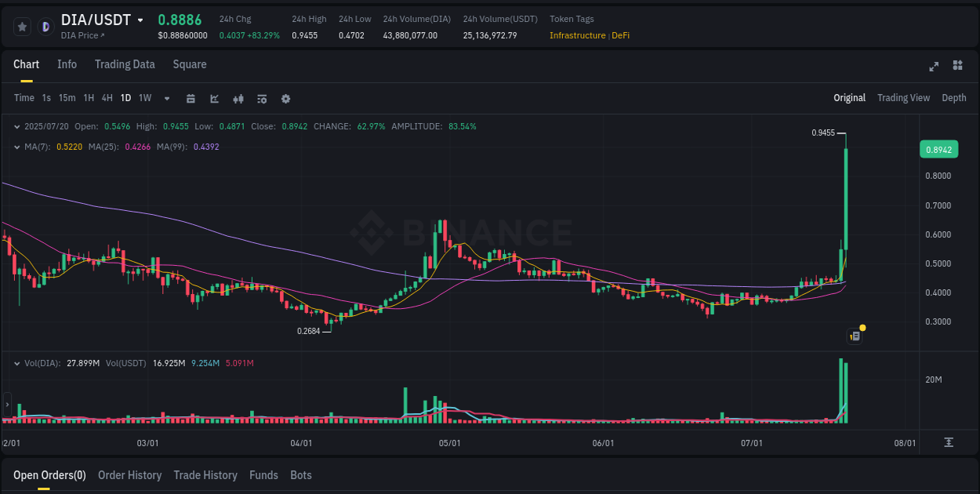Open the date range picker icon
980x494 pixels.
[x=191, y=99]
